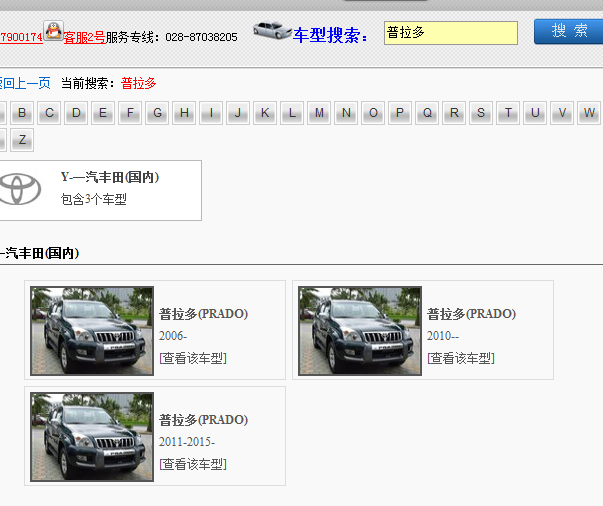
Task: Click section heading 汽丰田(国内) above results
Action: 40,253
